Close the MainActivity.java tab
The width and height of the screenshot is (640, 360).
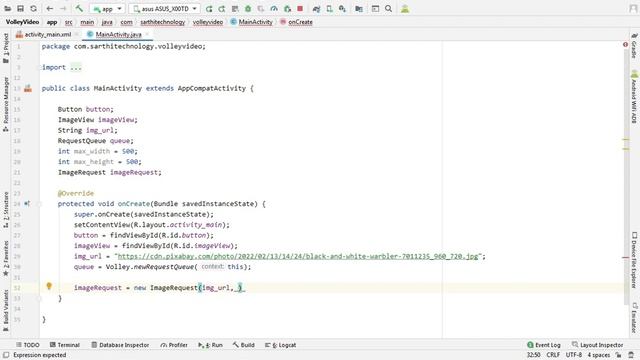147,34
